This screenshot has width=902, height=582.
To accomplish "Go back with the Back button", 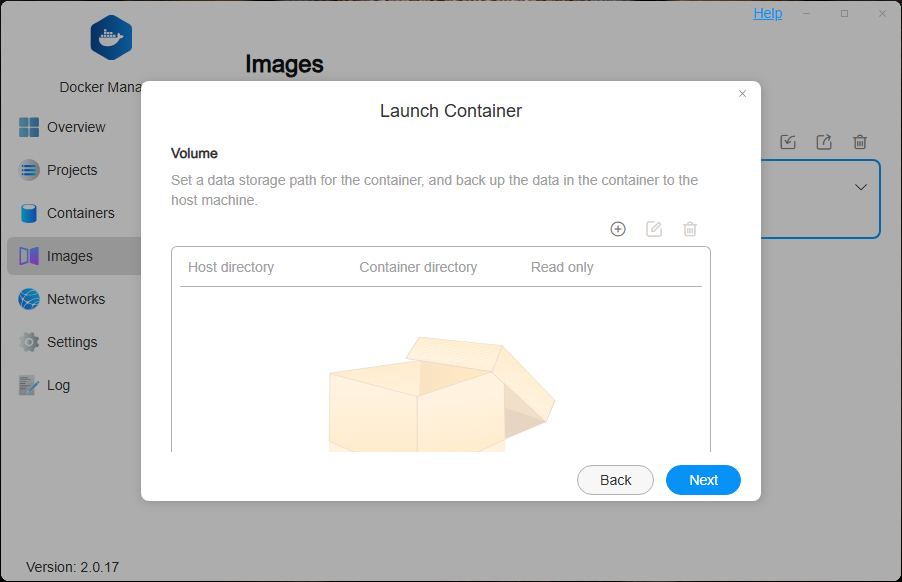I will (615, 480).
